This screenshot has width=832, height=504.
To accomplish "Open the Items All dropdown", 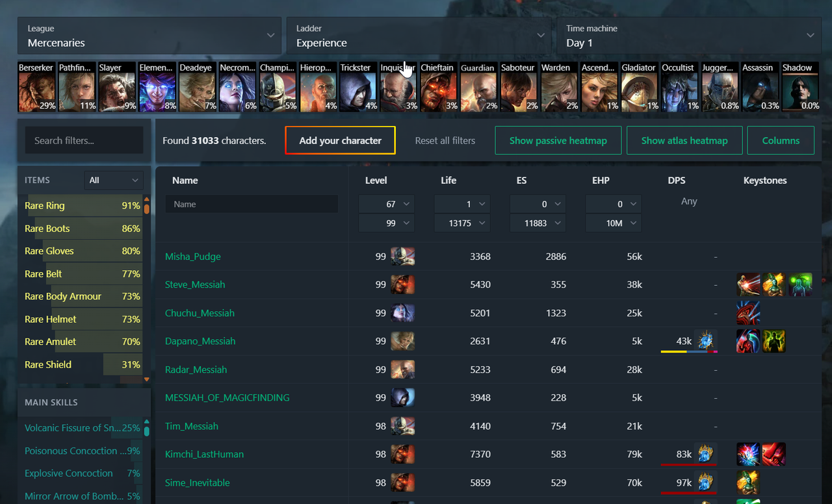I will pyautogui.click(x=114, y=181).
